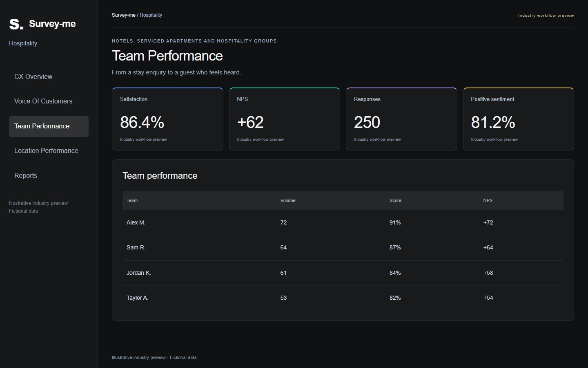Click the NPS column header in table
Viewport: 588px width, 368px height.
click(x=488, y=200)
